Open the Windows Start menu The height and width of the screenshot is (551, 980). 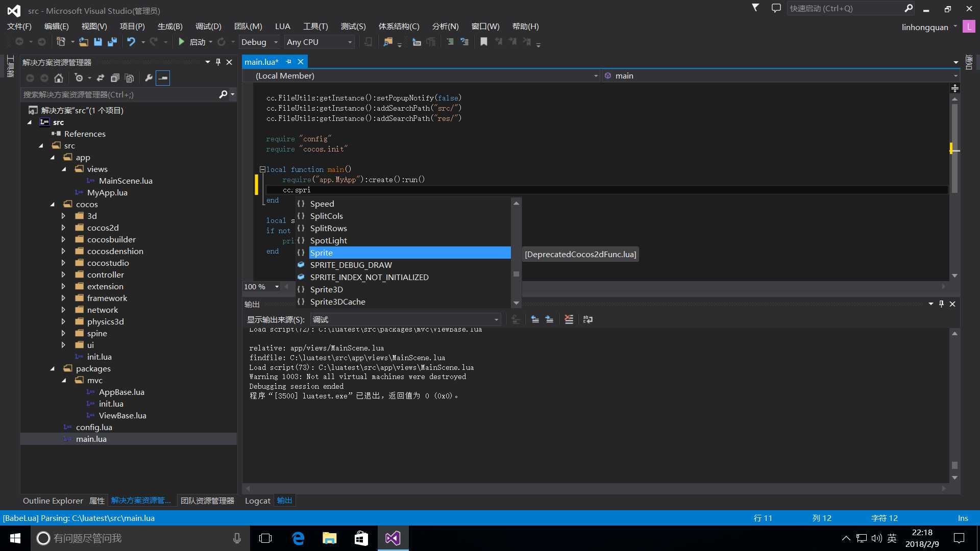point(15,538)
